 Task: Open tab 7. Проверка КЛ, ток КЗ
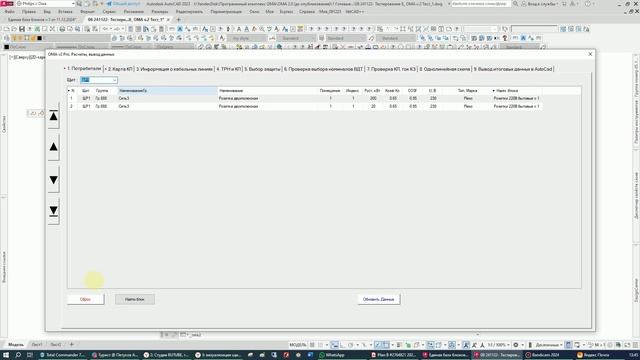point(391,69)
